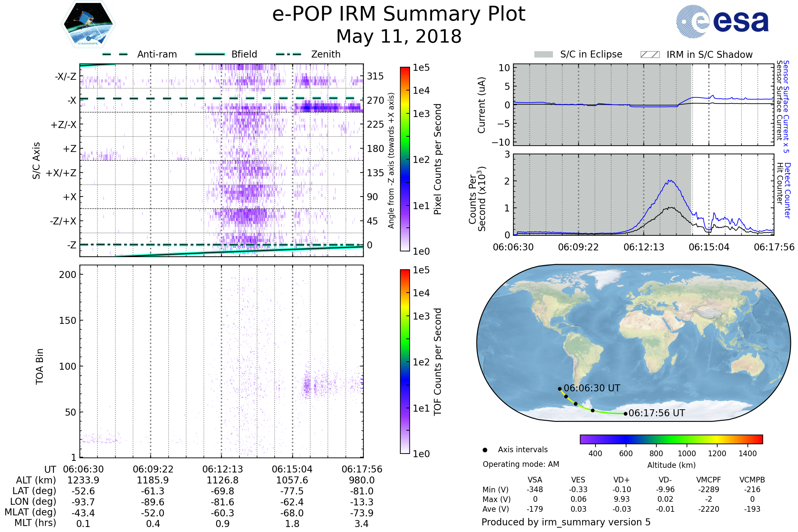Click the Axis intervals black dot marker
The height and width of the screenshot is (532, 798).
(x=485, y=450)
